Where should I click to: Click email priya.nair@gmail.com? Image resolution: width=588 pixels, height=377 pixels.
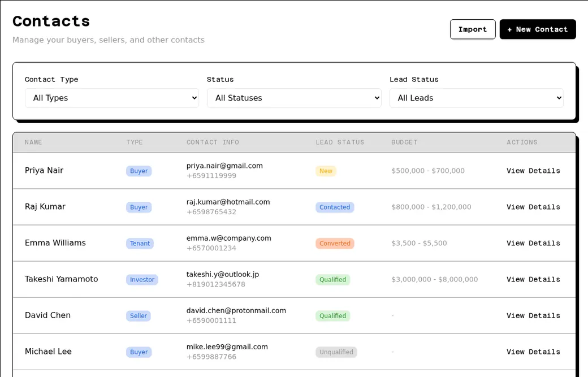[x=224, y=166]
